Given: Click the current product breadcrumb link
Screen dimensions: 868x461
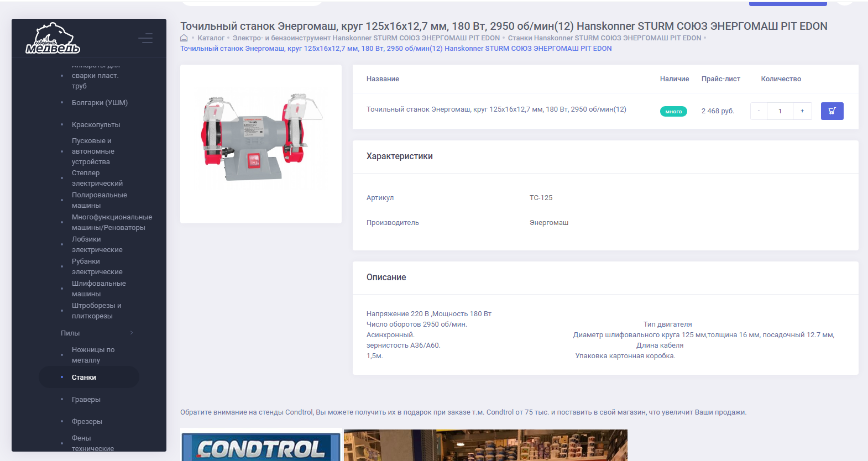Looking at the screenshot, I should pos(396,49).
